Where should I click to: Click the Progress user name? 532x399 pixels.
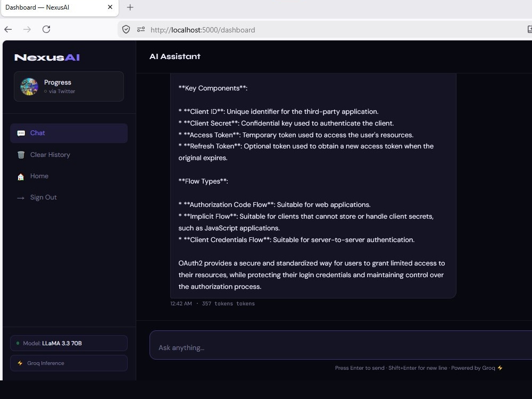[x=57, y=82]
